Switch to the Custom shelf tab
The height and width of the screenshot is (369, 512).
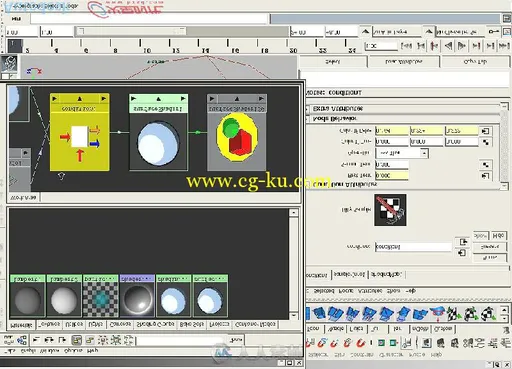[443, 329]
